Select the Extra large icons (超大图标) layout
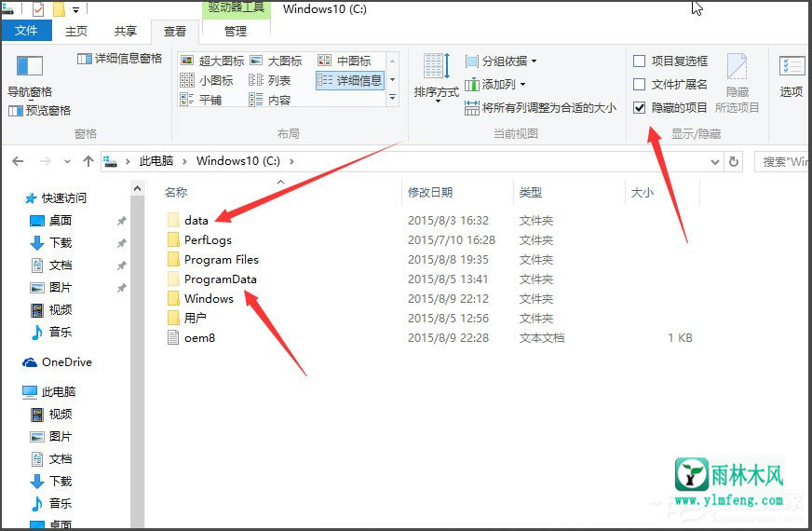This screenshot has width=812, height=531. coord(212,61)
